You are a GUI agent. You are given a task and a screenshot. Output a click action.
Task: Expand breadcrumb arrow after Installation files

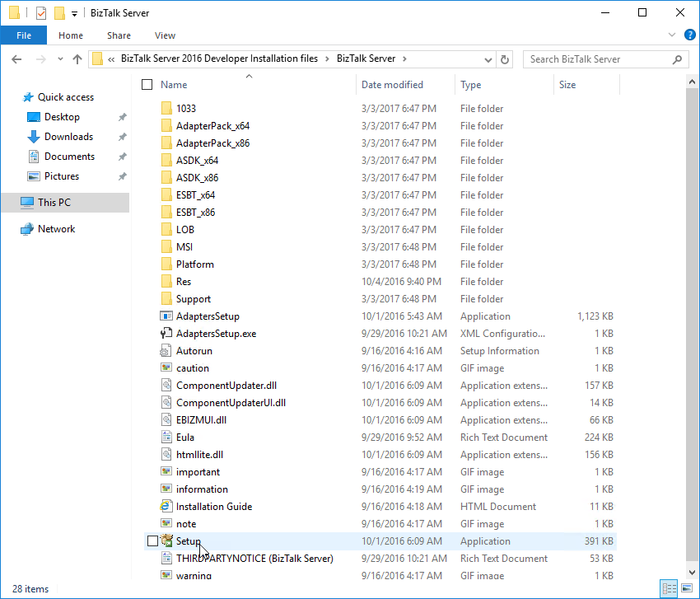pos(327,59)
